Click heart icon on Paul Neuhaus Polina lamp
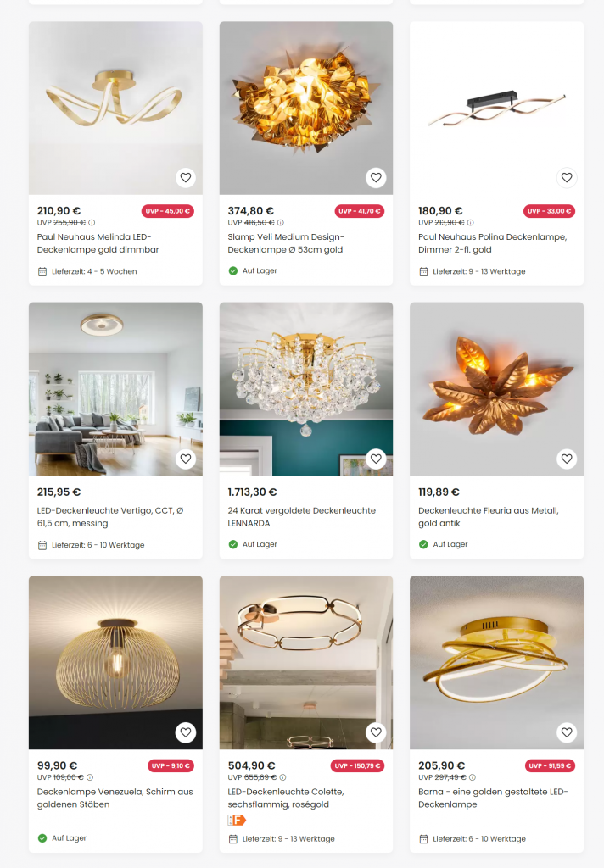The width and height of the screenshot is (604, 868). pyautogui.click(x=567, y=178)
